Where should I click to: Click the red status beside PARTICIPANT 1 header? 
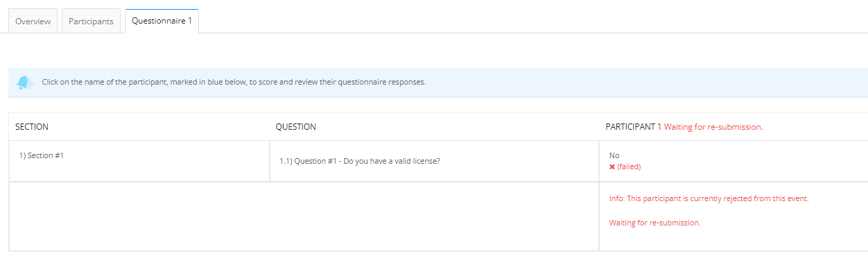click(713, 127)
